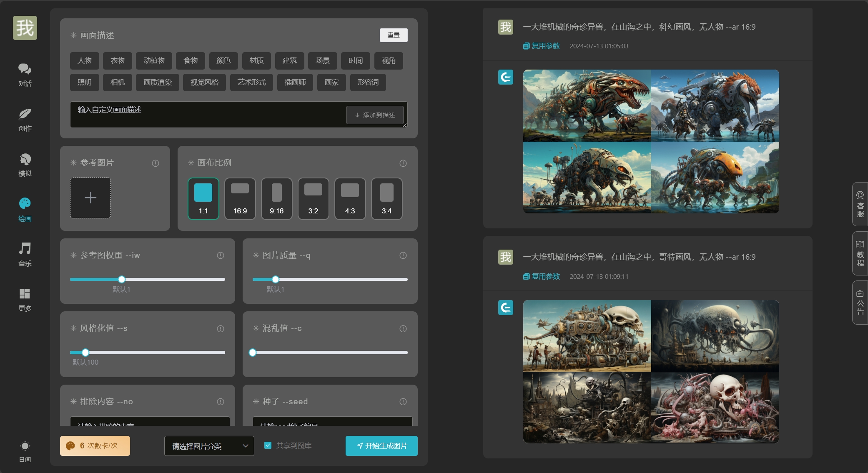Open the 音乐 music section
This screenshot has height=473, width=868.
[25, 255]
